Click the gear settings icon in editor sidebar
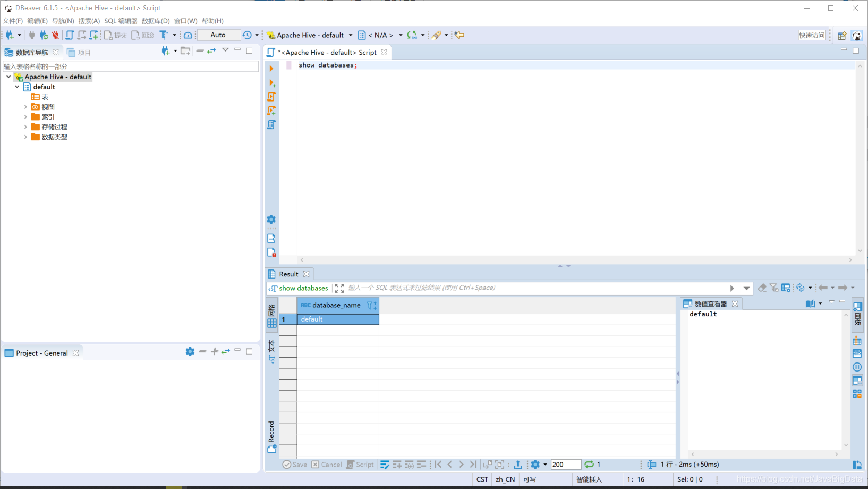The width and height of the screenshot is (868, 489). tap(271, 220)
